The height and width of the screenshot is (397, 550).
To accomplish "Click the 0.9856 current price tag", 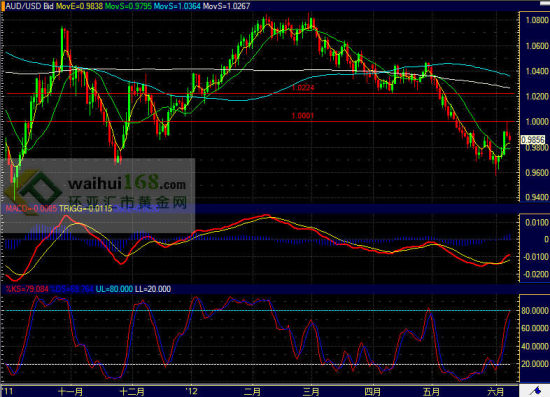I will (x=533, y=140).
